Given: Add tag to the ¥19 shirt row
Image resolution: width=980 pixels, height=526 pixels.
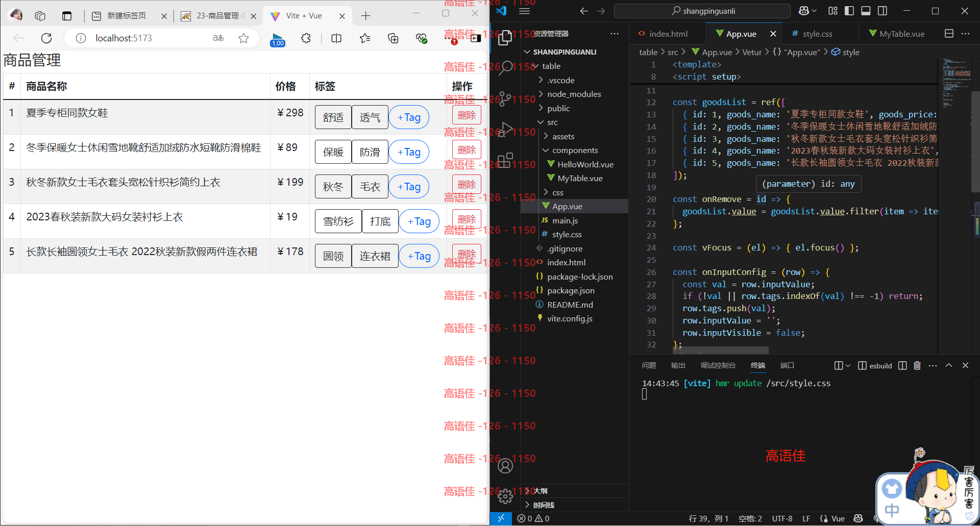Looking at the screenshot, I should click(419, 221).
